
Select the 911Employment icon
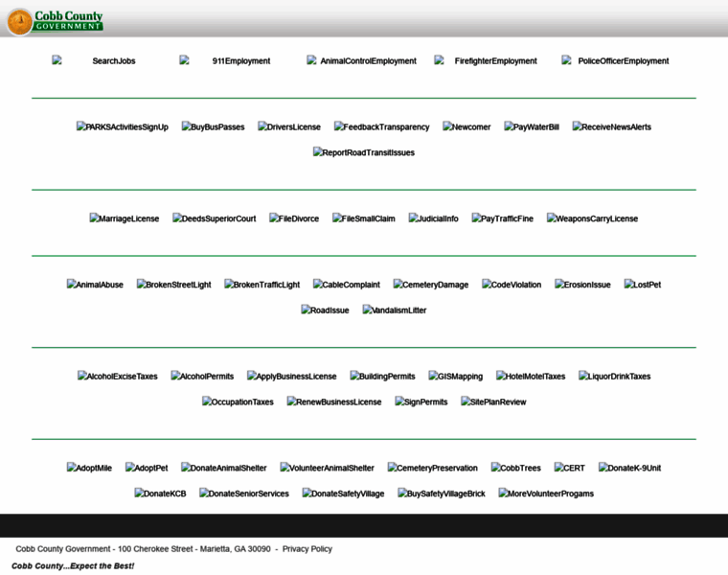click(x=225, y=60)
